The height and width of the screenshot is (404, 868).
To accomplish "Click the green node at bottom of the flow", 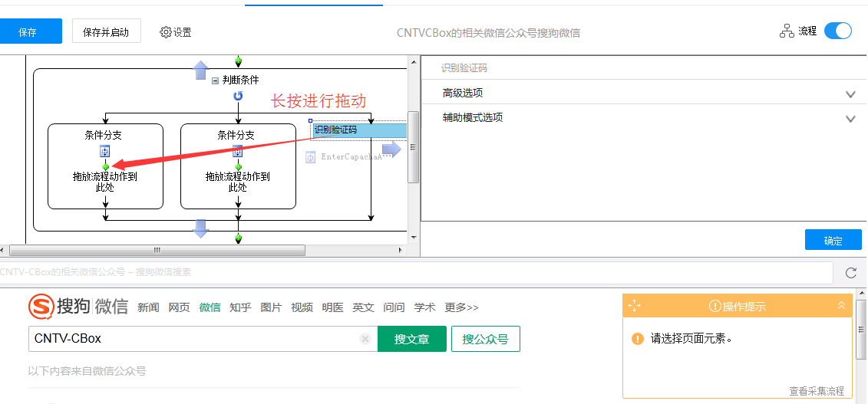I will tap(239, 238).
